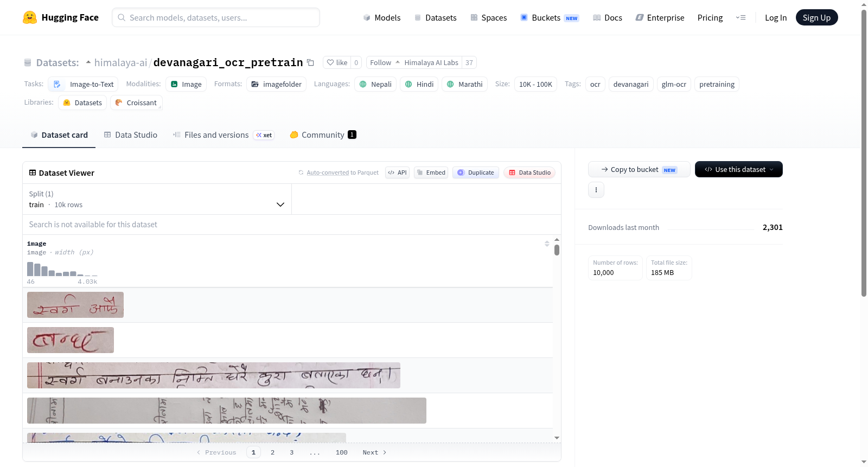Click the Datasets library tag
Screen dimensions: 868x467
tap(82, 103)
